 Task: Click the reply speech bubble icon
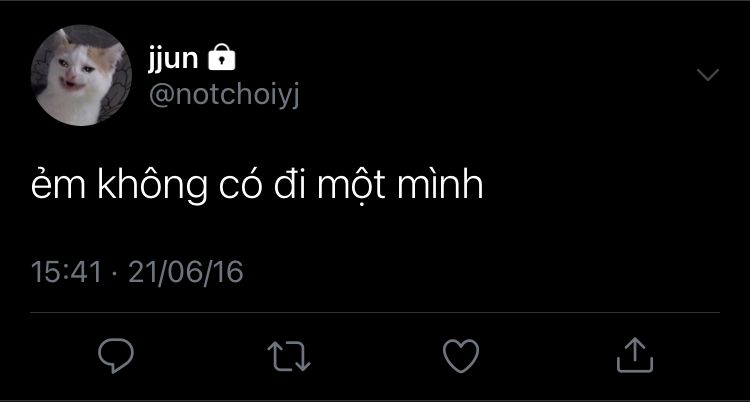(117, 352)
